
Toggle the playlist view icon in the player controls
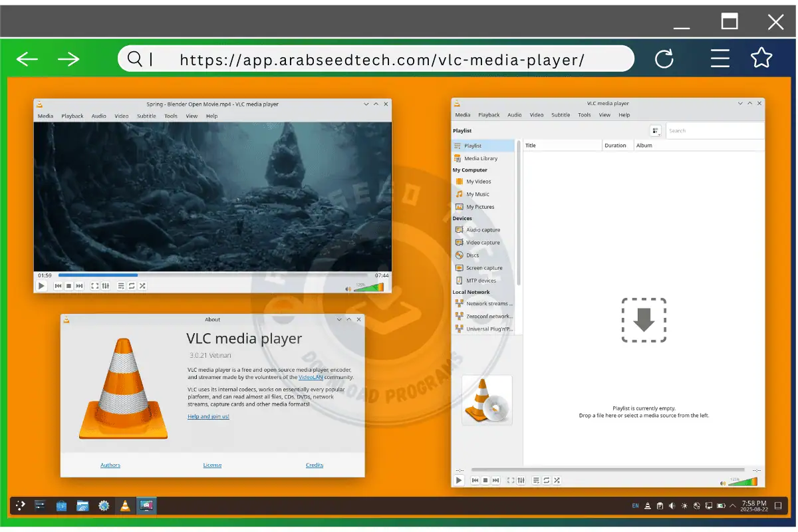pos(120,285)
